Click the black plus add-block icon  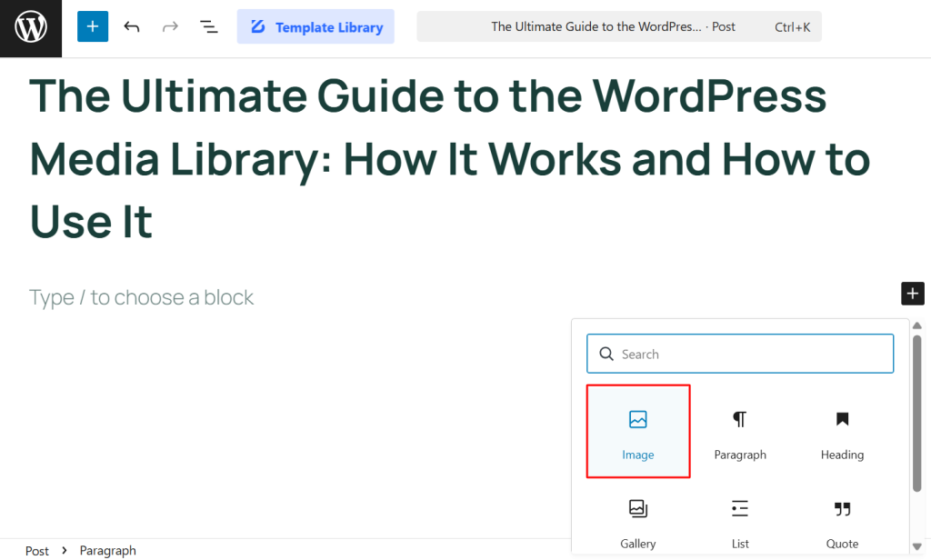[912, 293]
